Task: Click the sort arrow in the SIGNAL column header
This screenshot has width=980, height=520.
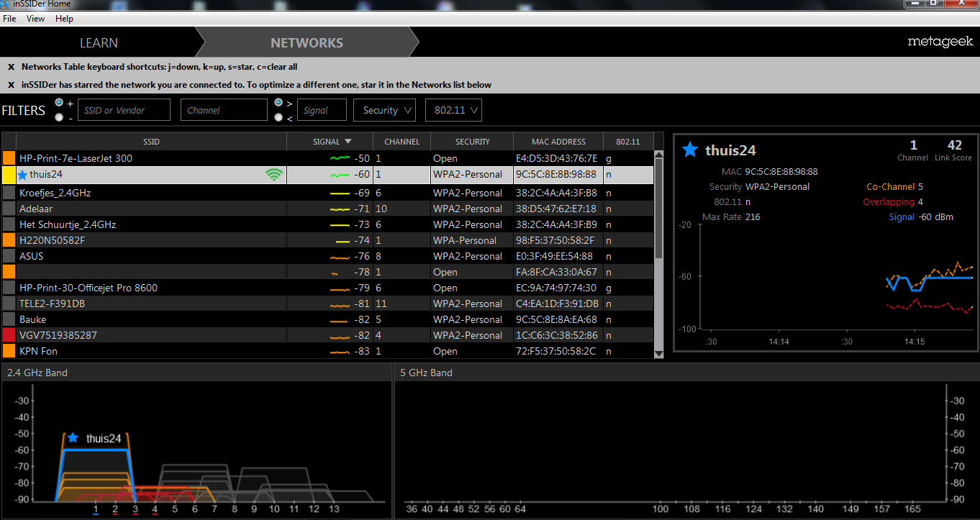Action: (x=348, y=142)
